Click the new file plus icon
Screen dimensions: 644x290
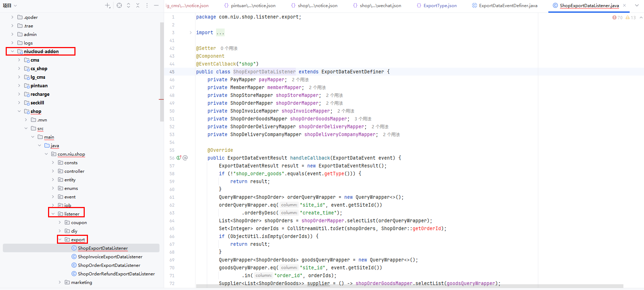coord(108,5)
